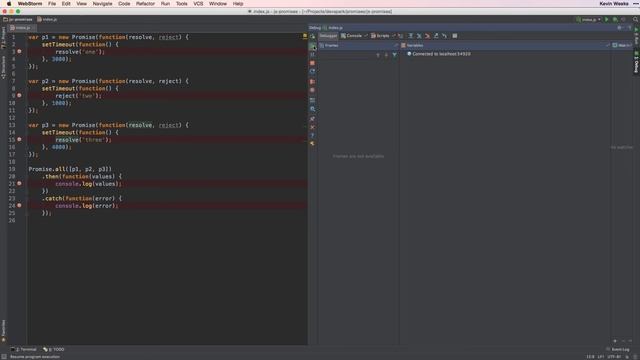Move to next frame arrow
This screenshot has height=360, width=640.
coord(386,55)
